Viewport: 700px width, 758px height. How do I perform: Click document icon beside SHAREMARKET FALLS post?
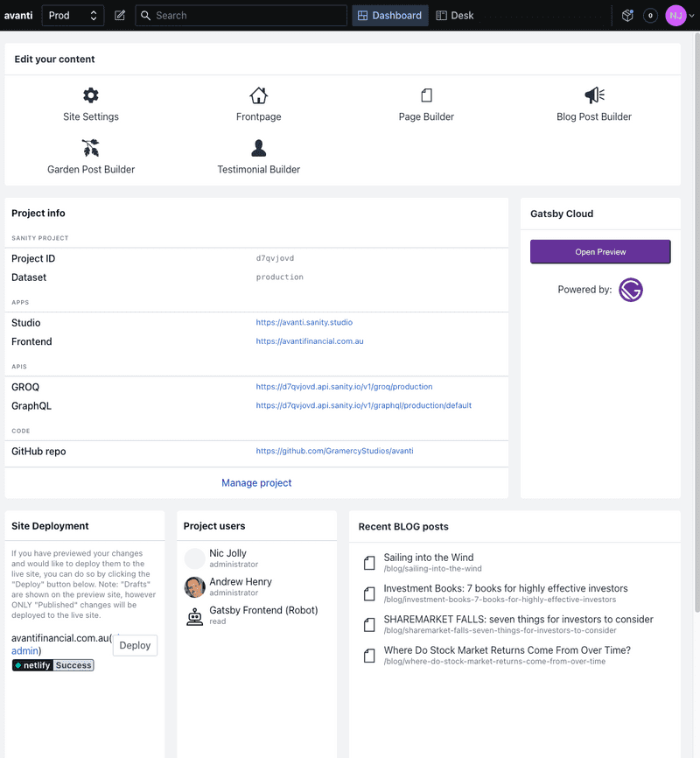pyautogui.click(x=369, y=625)
